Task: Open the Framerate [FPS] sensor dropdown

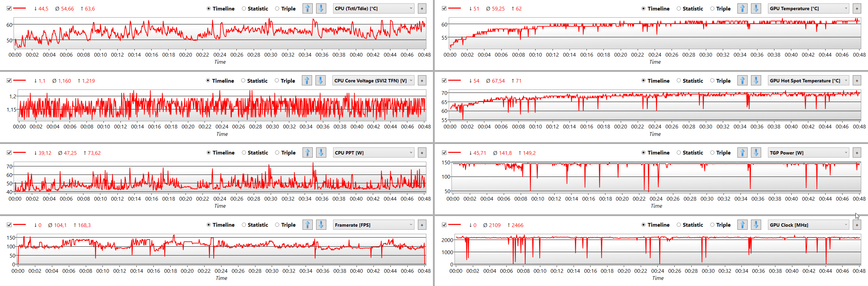Action: 374,225
